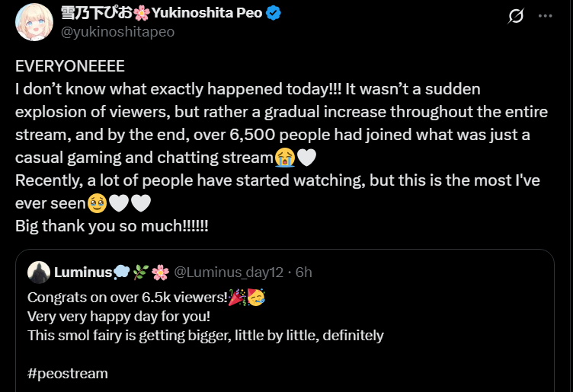
Task: Click the 6h timestamp on quoted post
Action: tap(304, 272)
